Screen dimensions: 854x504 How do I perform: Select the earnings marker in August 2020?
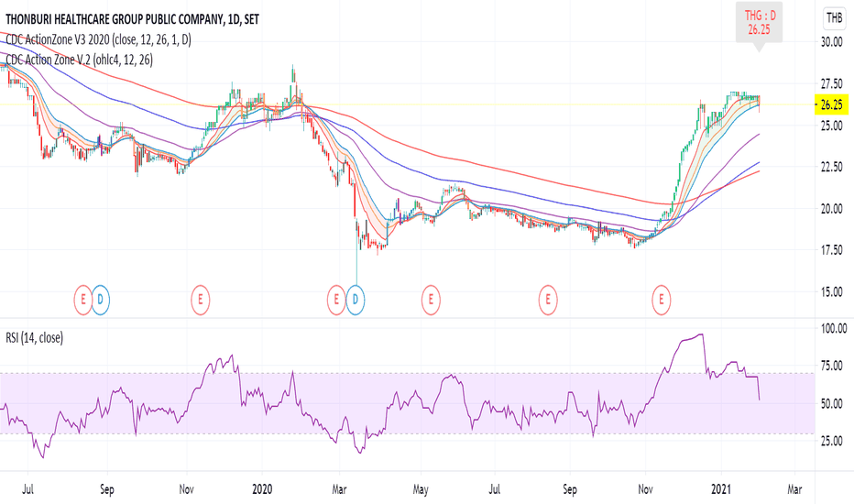click(548, 300)
